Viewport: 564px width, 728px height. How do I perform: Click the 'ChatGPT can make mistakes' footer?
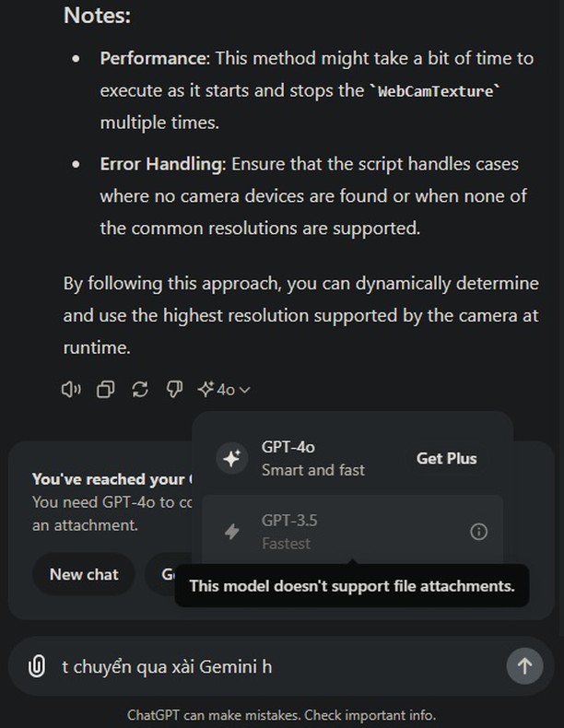click(281, 715)
